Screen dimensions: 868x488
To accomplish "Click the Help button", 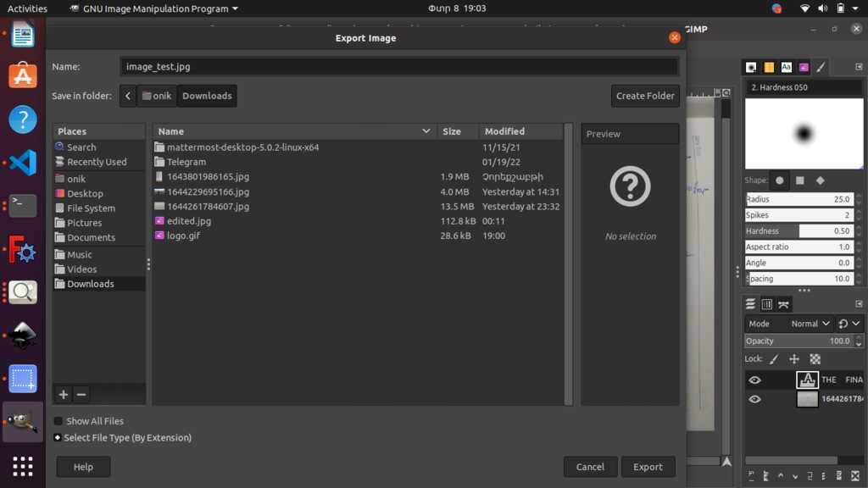I will coord(83,467).
